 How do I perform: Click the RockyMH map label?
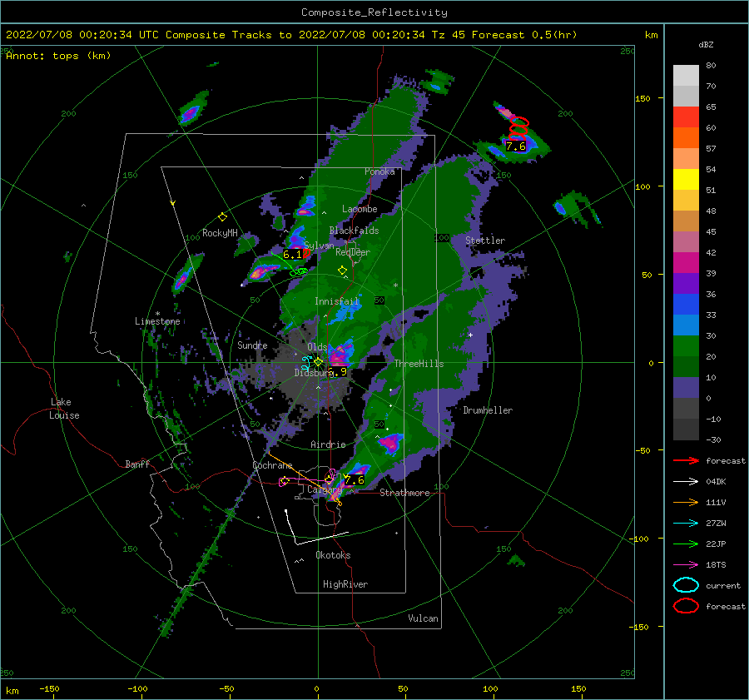tap(220, 233)
